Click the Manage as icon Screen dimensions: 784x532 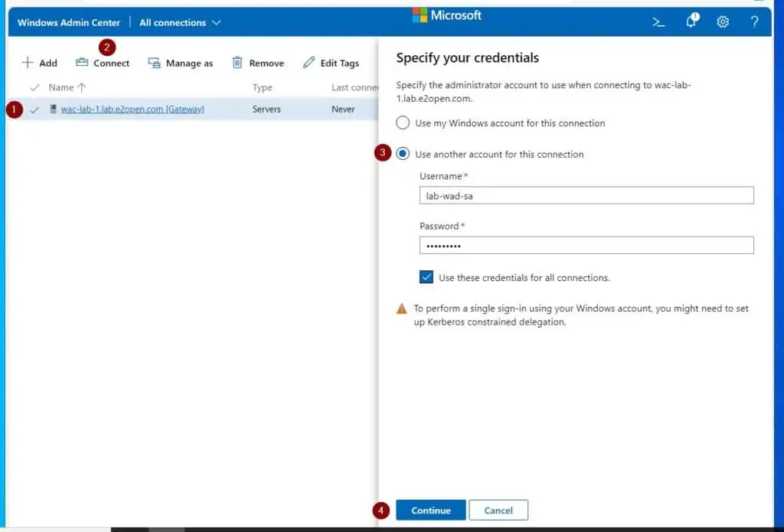coord(154,63)
